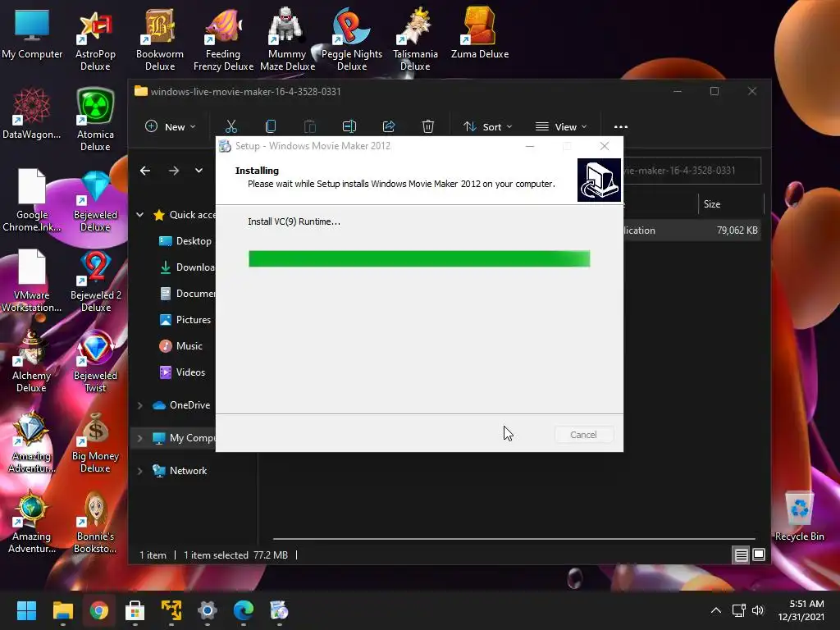Click the Share icon in Explorer toolbar
Screen dimensions: 840x630
(388, 126)
